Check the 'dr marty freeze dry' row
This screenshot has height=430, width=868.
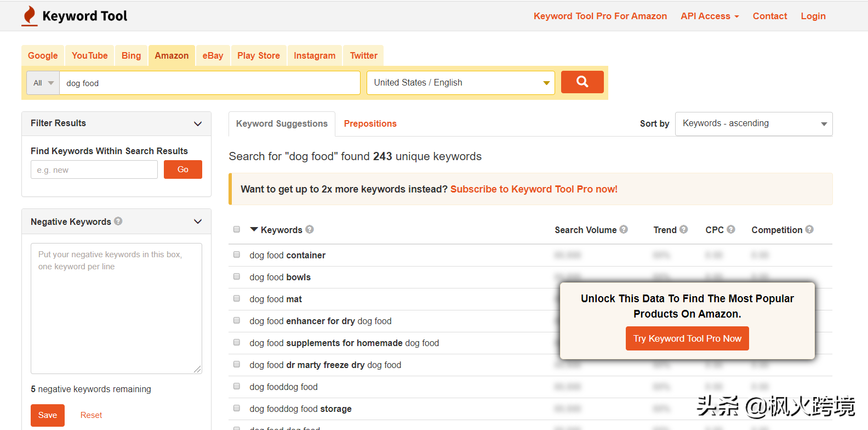click(237, 364)
